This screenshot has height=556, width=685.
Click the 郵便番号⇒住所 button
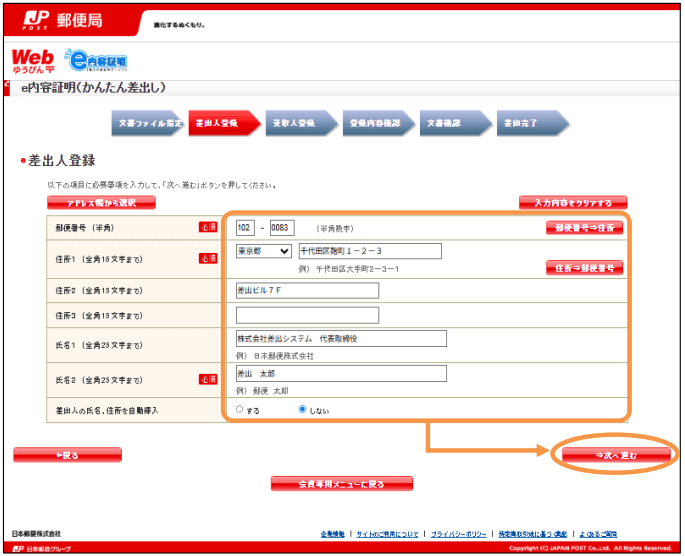click(585, 228)
